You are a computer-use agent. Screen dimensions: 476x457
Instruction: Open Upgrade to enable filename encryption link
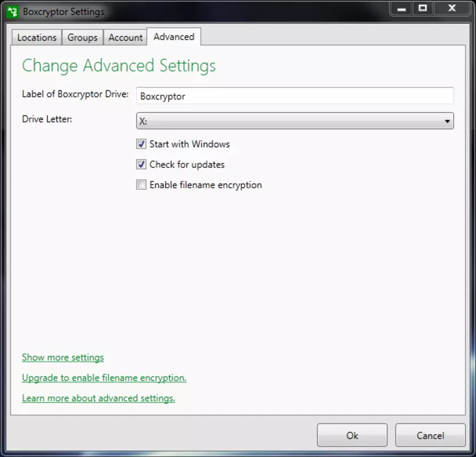click(x=104, y=378)
